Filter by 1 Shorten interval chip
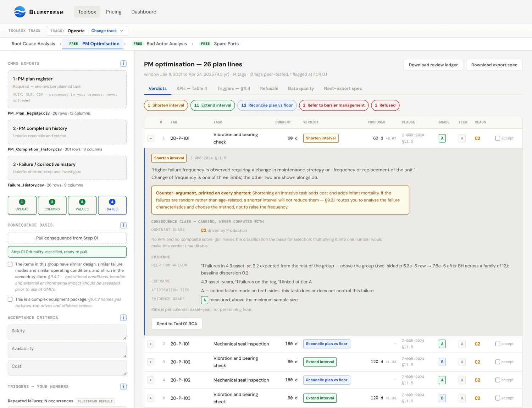The image size is (532, 408). [x=166, y=105]
